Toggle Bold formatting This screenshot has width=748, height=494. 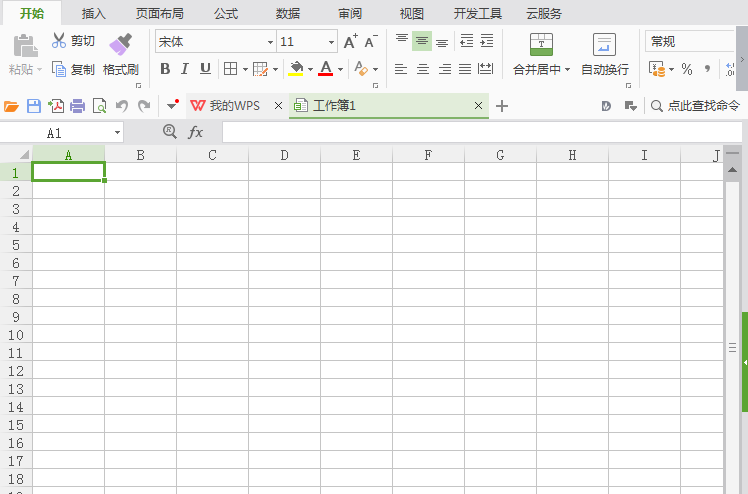tap(165, 69)
